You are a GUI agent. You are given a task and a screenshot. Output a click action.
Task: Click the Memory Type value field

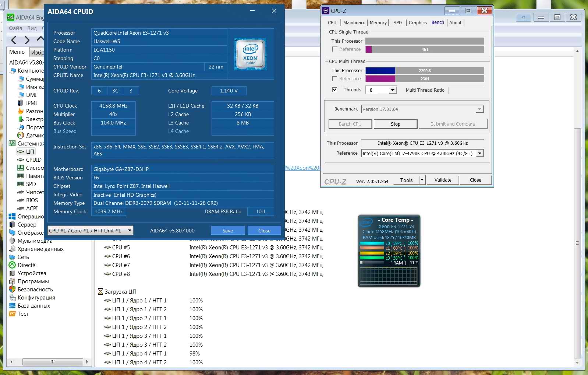[x=183, y=203]
